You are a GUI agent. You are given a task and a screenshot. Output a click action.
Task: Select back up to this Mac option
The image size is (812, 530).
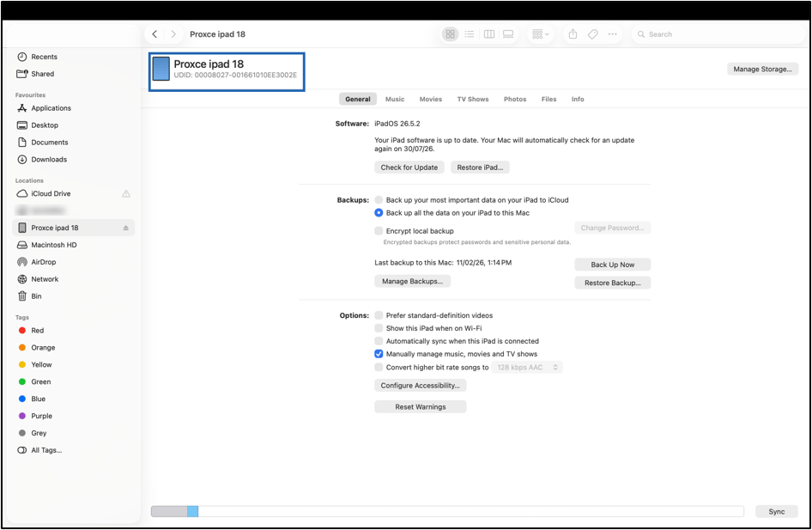379,213
